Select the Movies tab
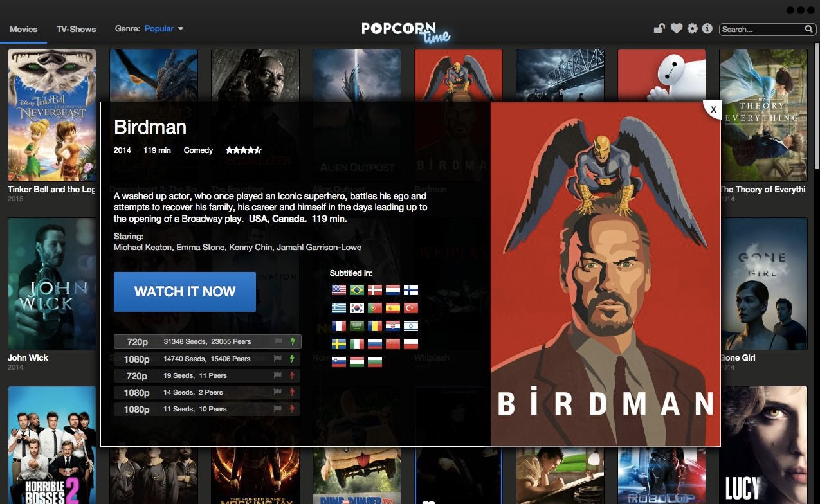The height and width of the screenshot is (504, 820). click(23, 29)
